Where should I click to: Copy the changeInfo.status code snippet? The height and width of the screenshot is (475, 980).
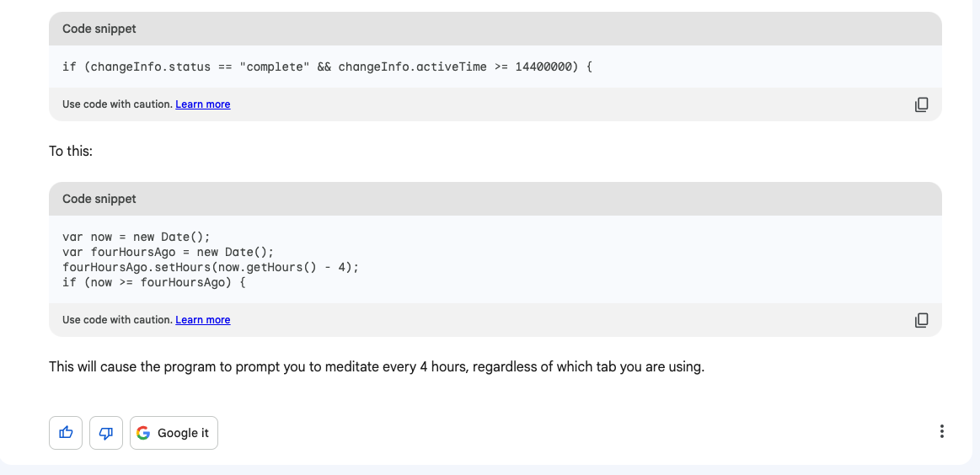(921, 104)
